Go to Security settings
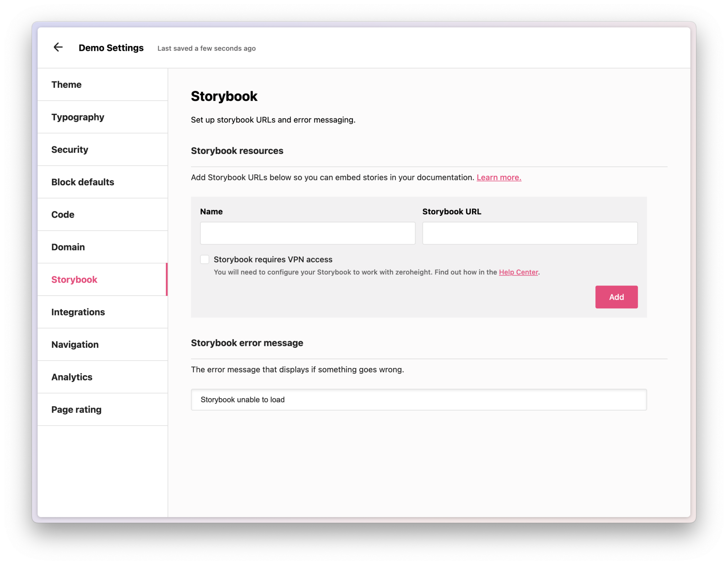Image resolution: width=728 pixels, height=565 pixels. [x=102, y=150]
